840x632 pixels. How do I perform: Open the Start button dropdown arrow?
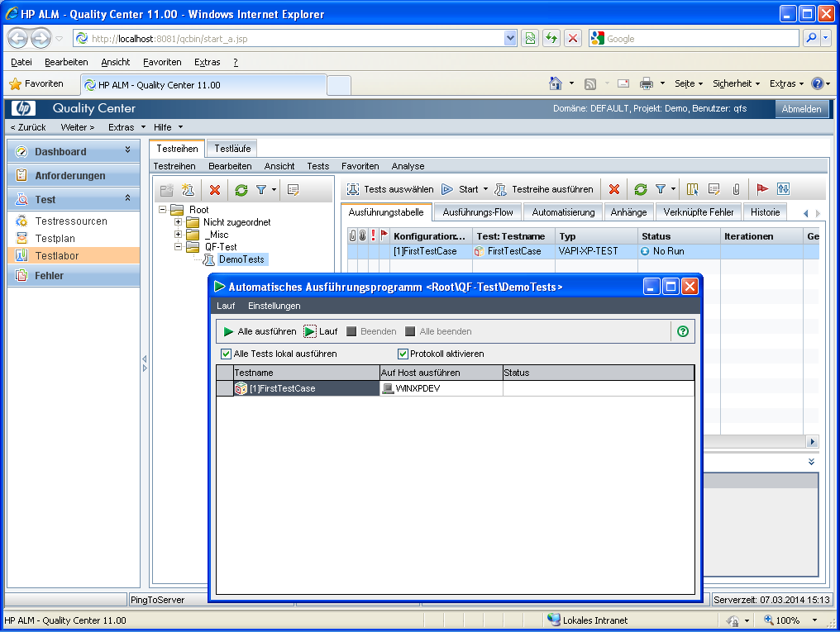tap(486, 189)
